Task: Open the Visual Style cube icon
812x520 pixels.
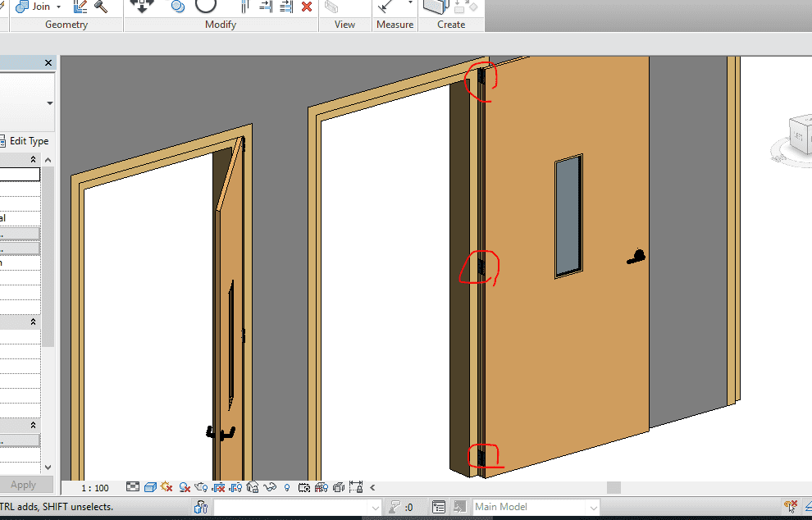Action: point(150,487)
